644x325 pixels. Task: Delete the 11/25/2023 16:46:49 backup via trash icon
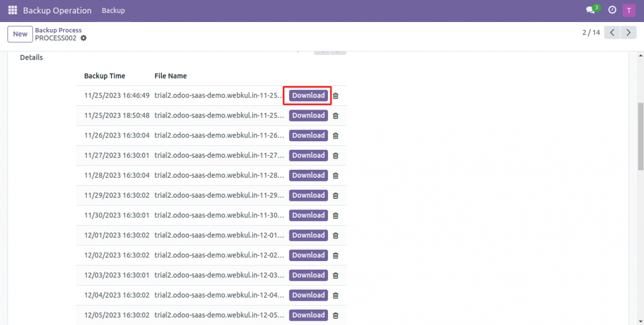click(x=335, y=96)
